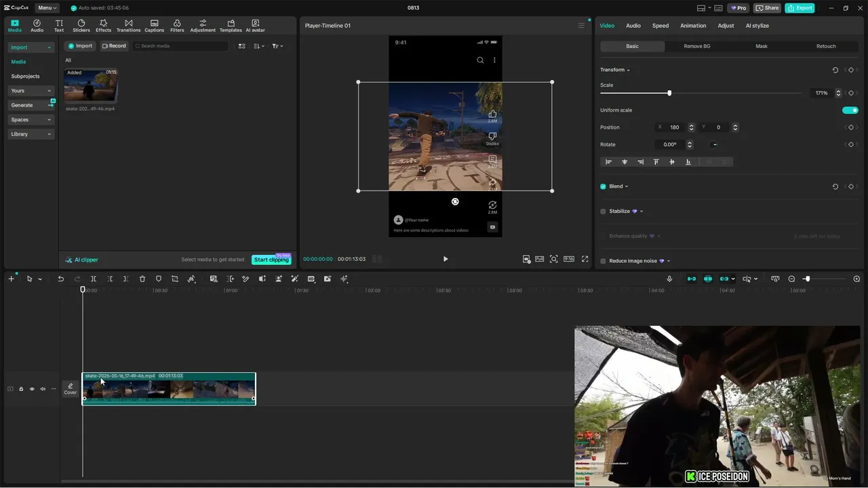This screenshot has width=868, height=488.
Task: Open the Stickers panel
Action: [81, 26]
